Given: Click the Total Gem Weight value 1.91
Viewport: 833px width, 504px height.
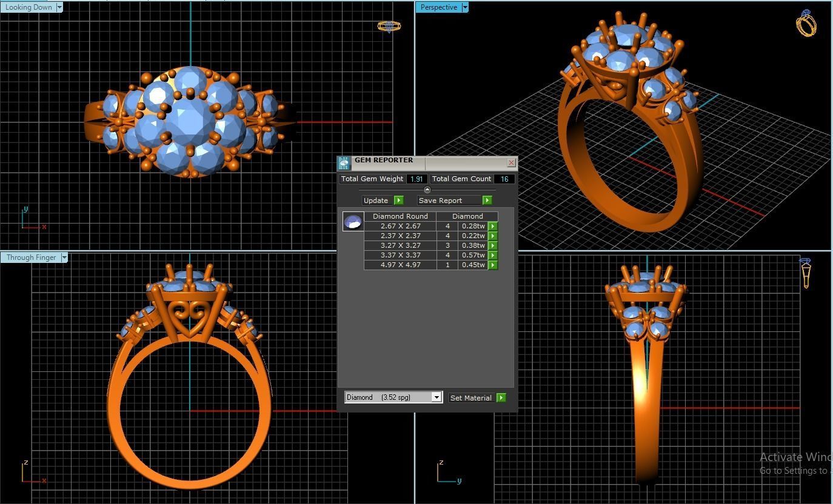Looking at the screenshot, I should click(x=416, y=179).
